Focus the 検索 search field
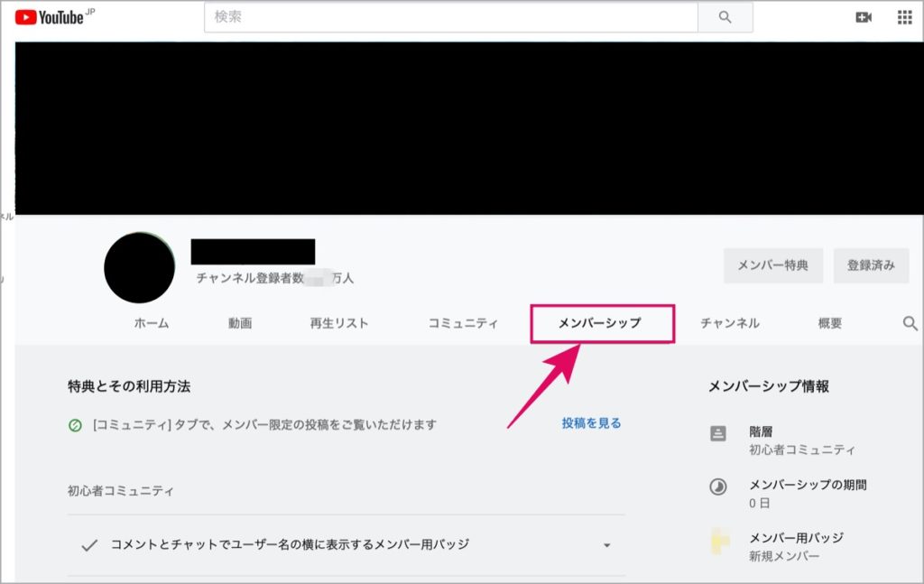This screenshot has height=584, width=924. (x=451, y=17)
